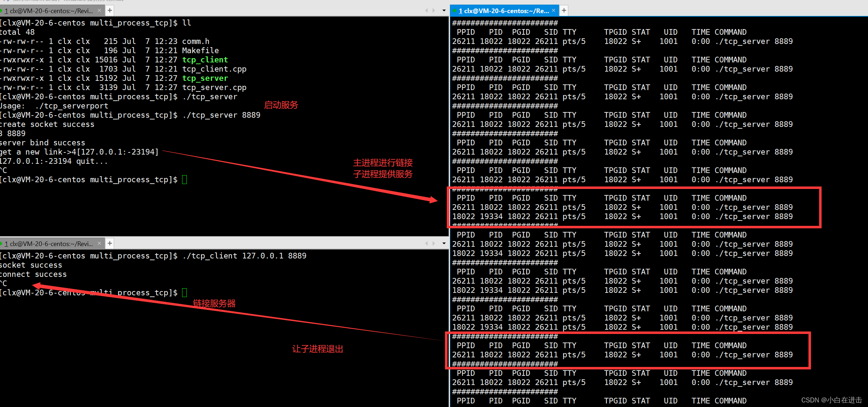Add a new tab in bottom-left terminal pane

[110, 243]
